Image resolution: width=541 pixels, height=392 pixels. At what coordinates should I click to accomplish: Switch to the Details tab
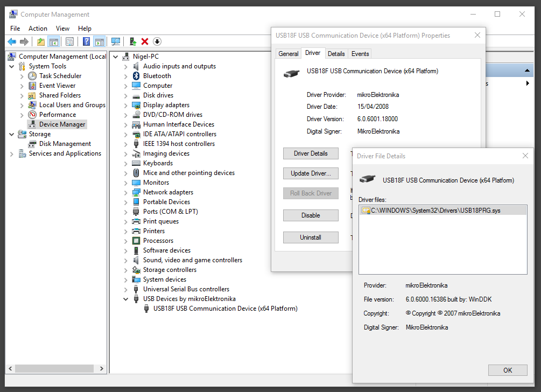tap(336, 53)
